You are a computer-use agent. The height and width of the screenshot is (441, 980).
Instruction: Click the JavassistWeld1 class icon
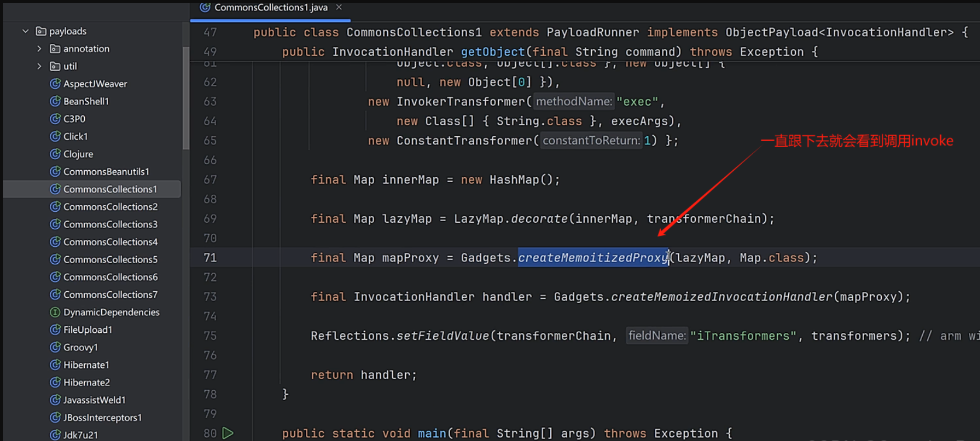(55, 399)
